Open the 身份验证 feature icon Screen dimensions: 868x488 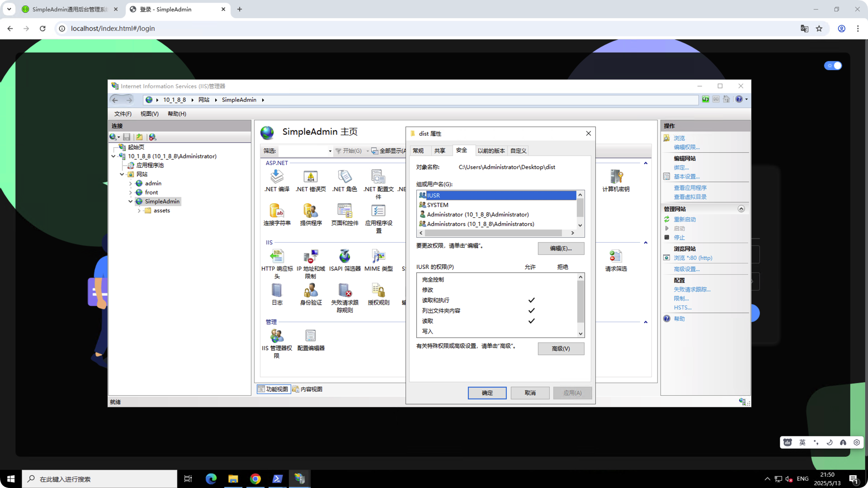click(311, 291)
